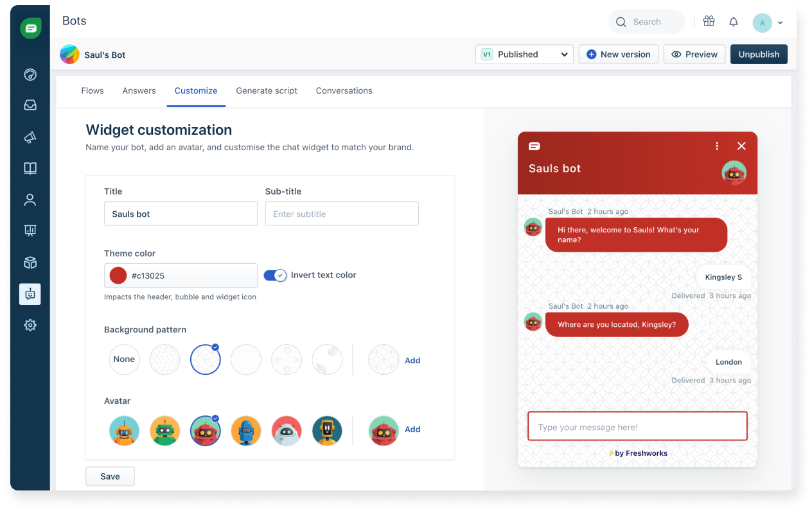Click the Sub-title input field
The image size is (812, 511).
(342, 214)
